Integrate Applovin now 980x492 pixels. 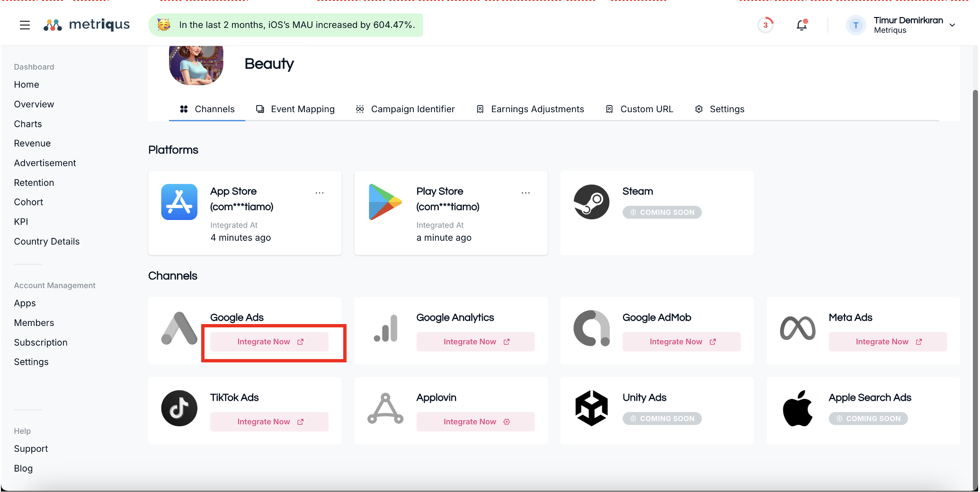[475, 422]
